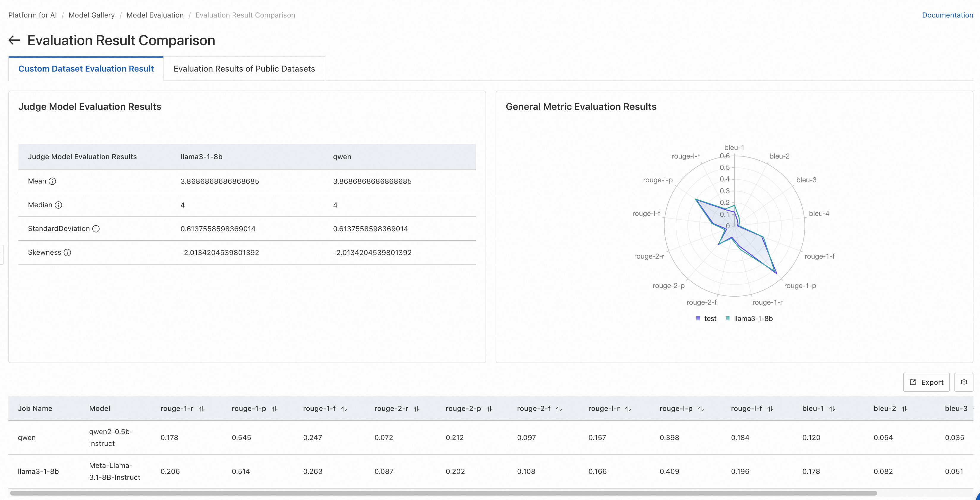Click the llama3-1-8b job name cell
The width and height of the screenshot is (980, 500).
[38, 471]
